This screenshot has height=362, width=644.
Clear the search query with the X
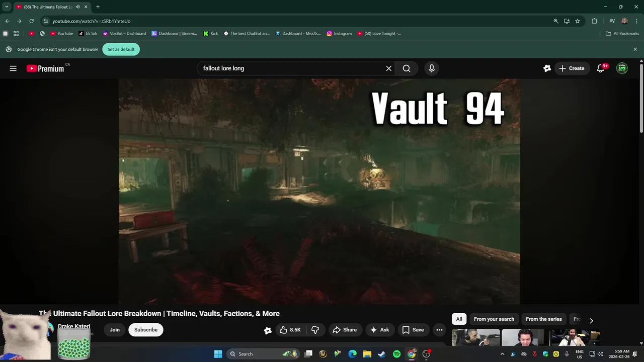click(388, 68)
